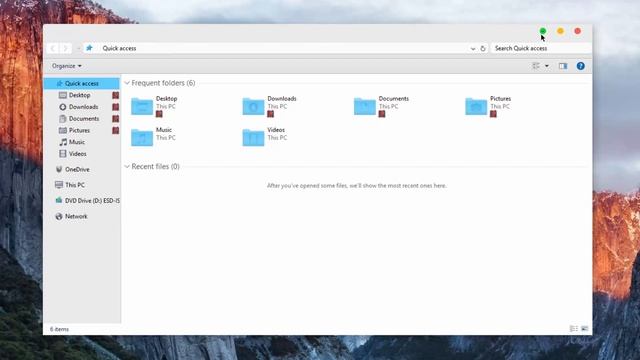Click the pin icon next to sidebar Desktop
The image size is (640, 360).
click(x=116, y=95)
